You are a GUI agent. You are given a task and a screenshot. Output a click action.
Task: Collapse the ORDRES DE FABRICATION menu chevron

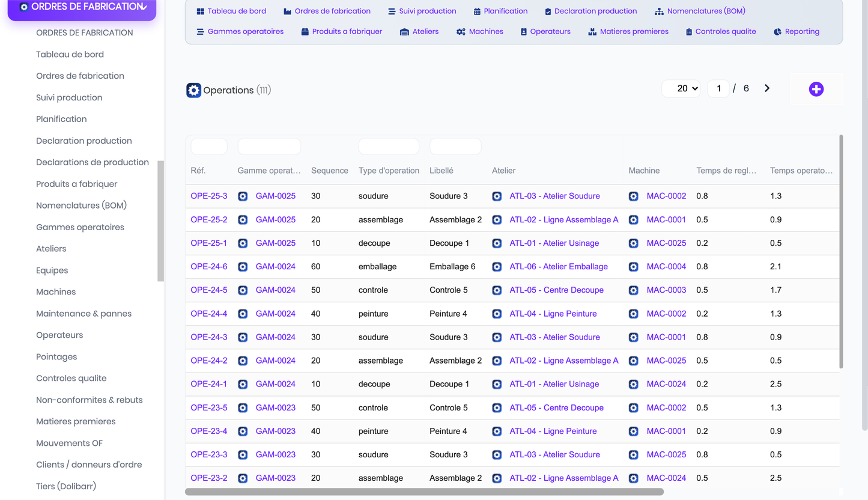click(143, 7)
